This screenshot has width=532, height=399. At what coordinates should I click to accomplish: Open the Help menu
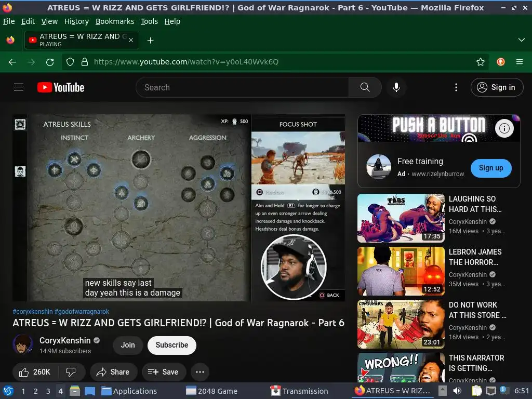tap(172, 21)
